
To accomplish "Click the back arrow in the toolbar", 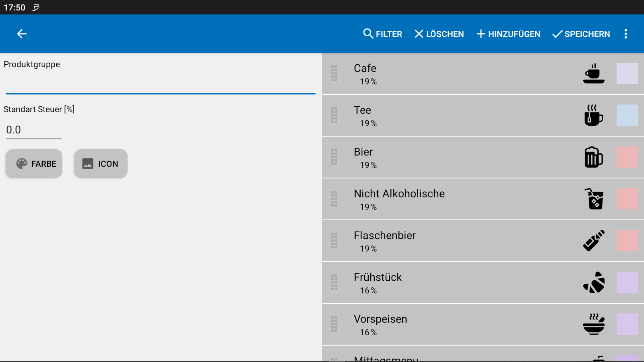I will (21, 34).
